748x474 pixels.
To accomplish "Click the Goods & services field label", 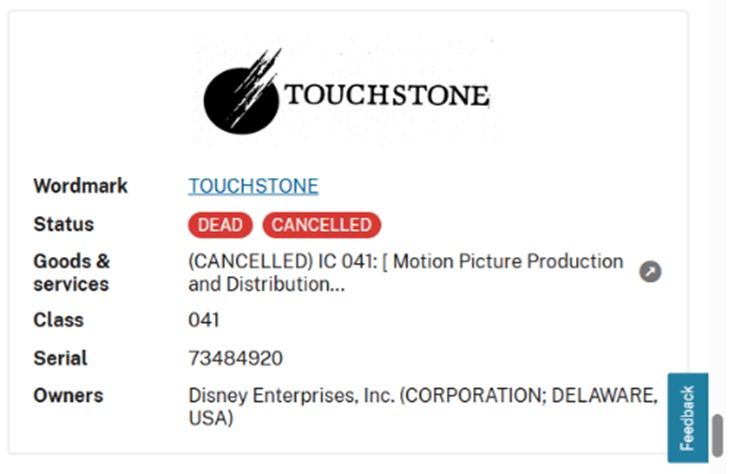I will (x=72, y=273).
